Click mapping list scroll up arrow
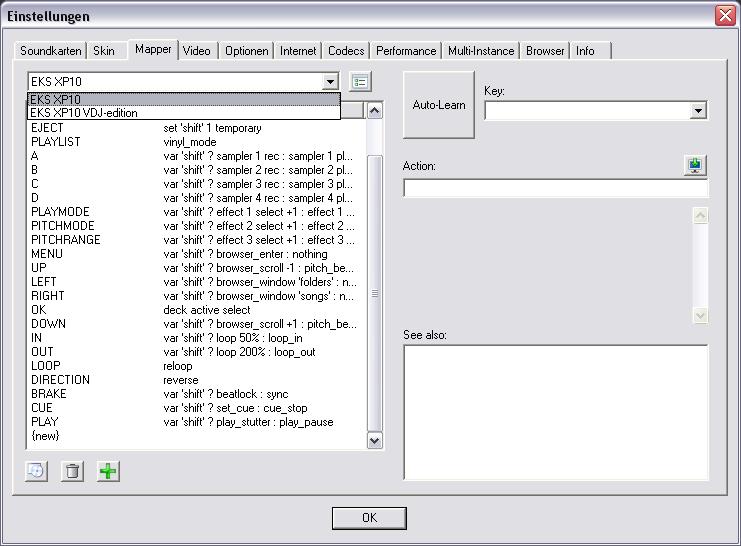The height and width of the screenshot is (546, 741). [x=375, y=111]
